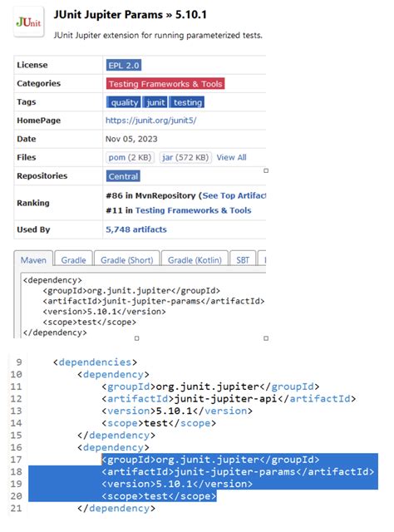This screenshot has height=532, width=394.
Task: Switch to the Maven tab
Action: coord(33,260)
